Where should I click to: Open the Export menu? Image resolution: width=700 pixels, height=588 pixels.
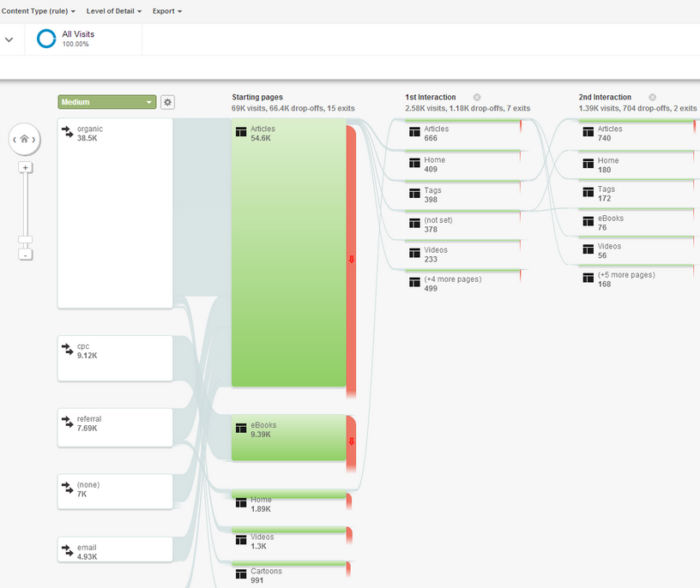click(x=166, y=11)
